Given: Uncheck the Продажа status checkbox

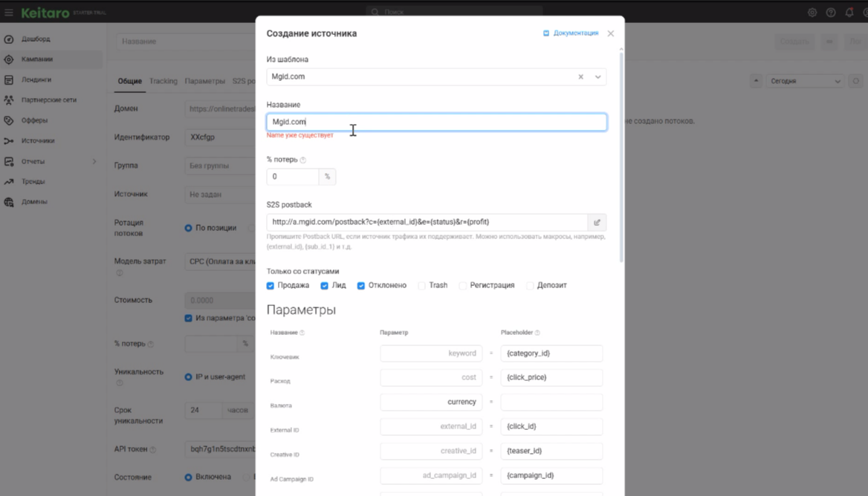Looking at the screenshot, I should [x=271, y=285].
